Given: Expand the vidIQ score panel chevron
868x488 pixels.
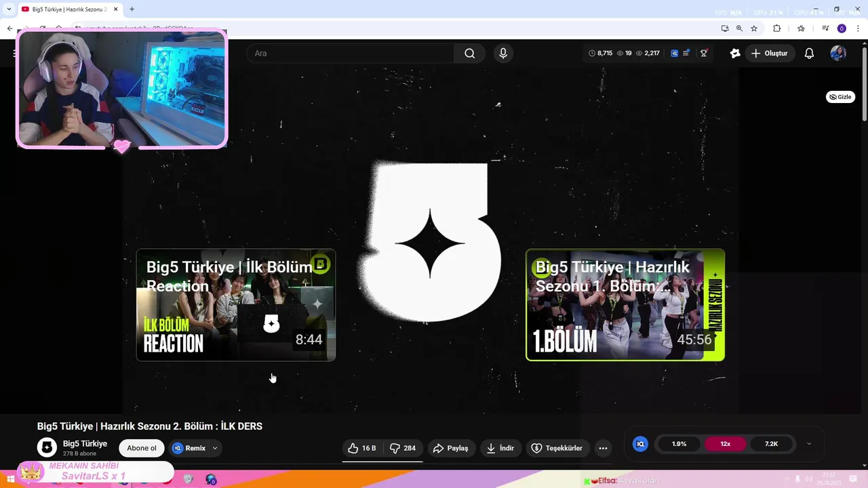Looking at the screenshot, I should click(809, 444).
